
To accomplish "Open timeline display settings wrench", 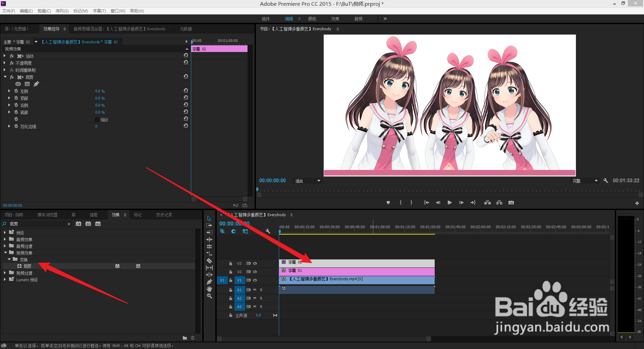I will tap(268, 231).
